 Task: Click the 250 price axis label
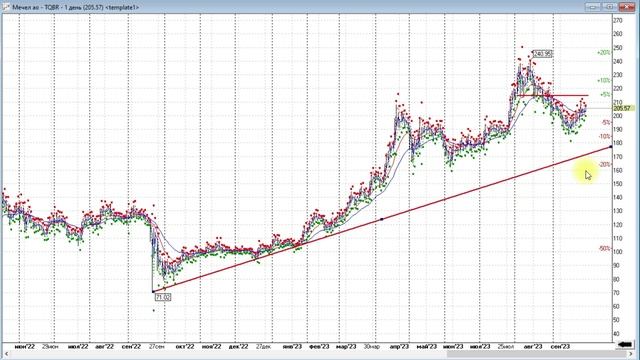618,47
